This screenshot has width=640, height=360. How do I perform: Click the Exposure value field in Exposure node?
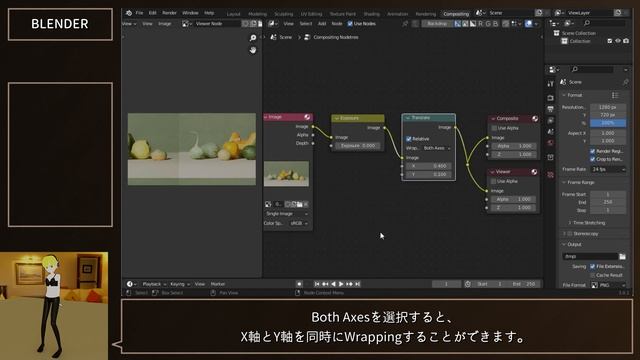tap(358, 146)
